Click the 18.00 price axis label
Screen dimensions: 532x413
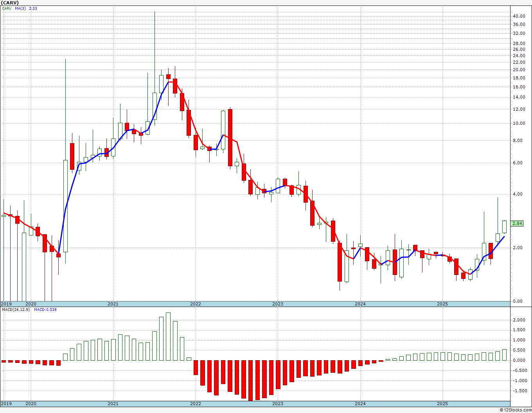coord(519,78)
